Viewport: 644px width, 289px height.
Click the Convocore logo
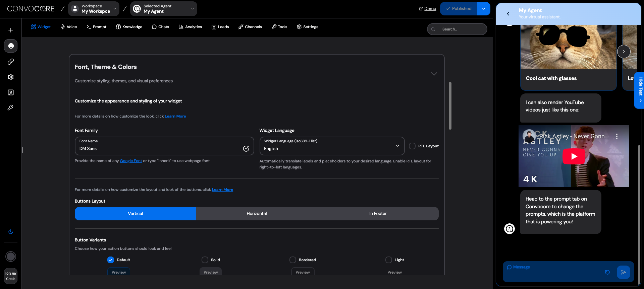click(31, 9)
